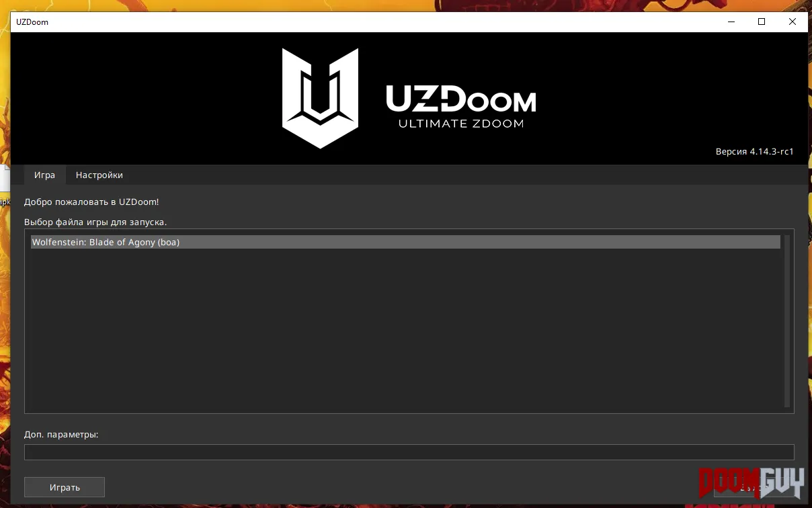The image size is (812, 508).
Task: Click empty area inside the game list
Action: click(x=403, y=329)
